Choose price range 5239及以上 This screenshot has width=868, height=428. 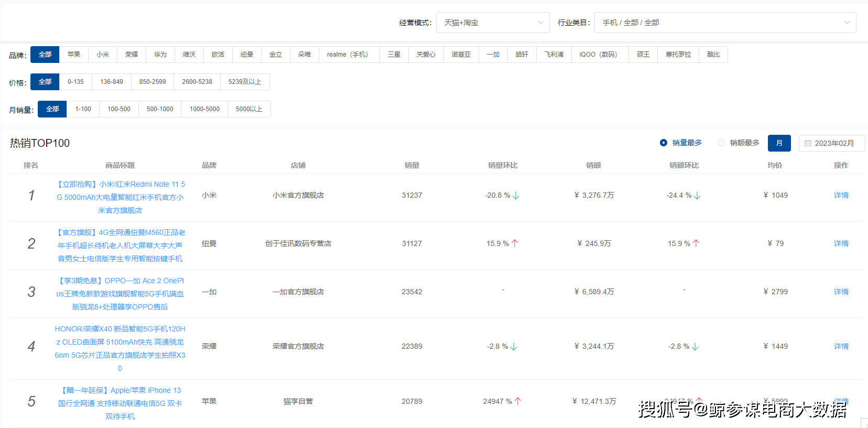245,82
